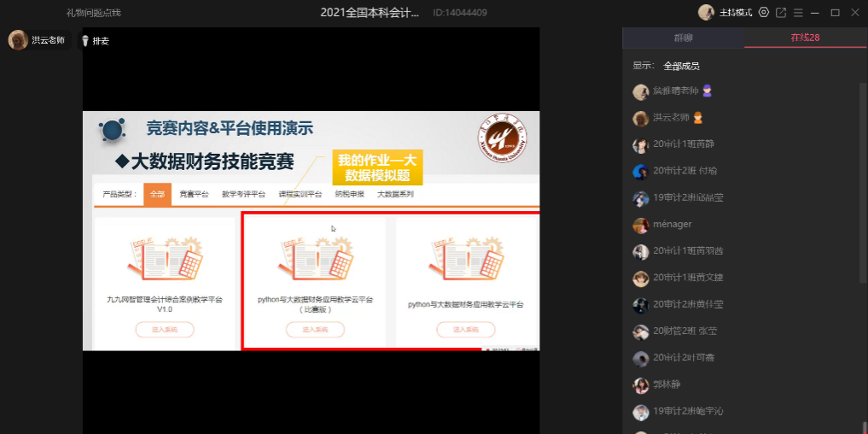Open the settings hexagon icon in title bar

pos(763,12)
